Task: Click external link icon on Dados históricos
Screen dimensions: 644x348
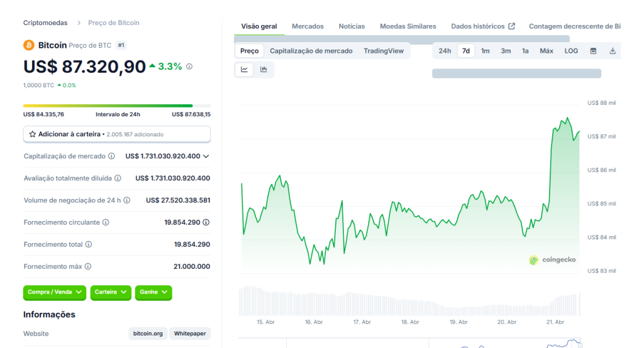Action: click(511, 26)
